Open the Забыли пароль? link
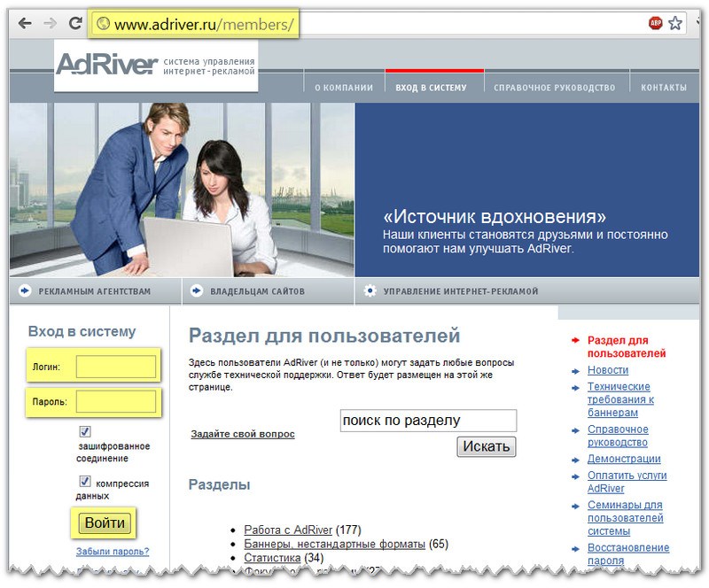Screen dimensions: 709x588 click(x=113, y=552)
